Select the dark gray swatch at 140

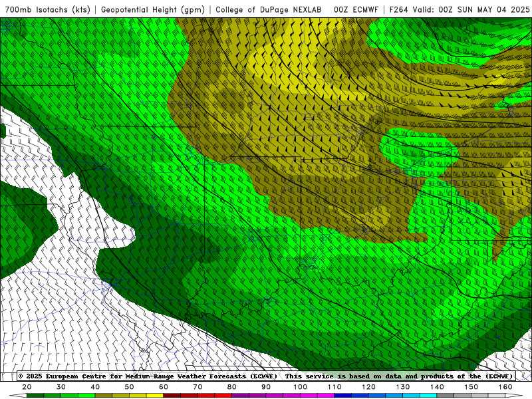click(x=445, y=396)
